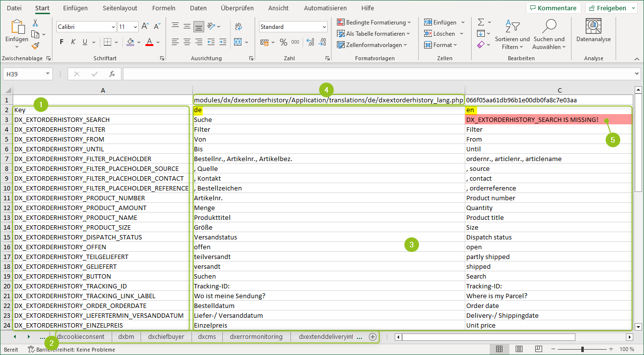The height and width of the screenshot is (355, 644).
Task: Switch to page layout view icon
Action: (x=519, y=349)
